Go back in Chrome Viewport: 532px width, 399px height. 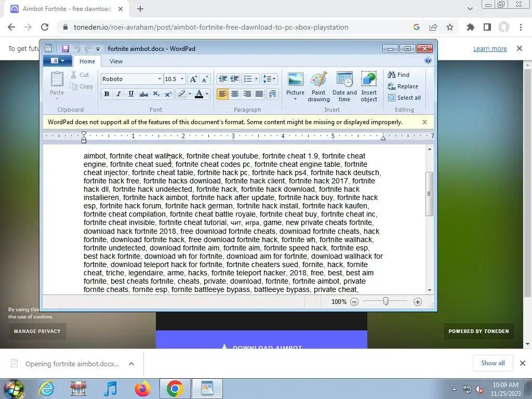click(11, 27)
